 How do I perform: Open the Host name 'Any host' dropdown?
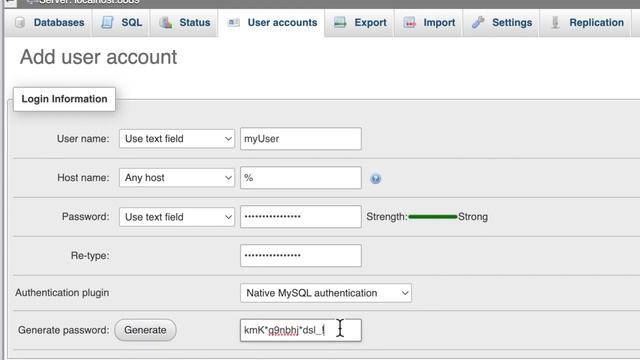[177, 178]
